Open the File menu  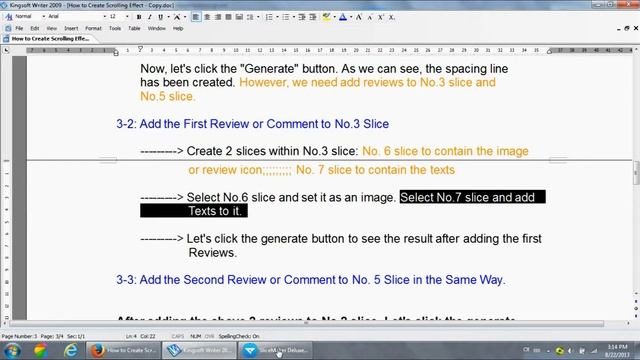[x=19, y=29]
